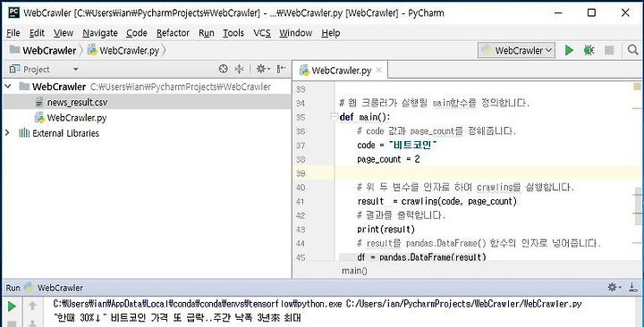This screenshot has height=327, width=644.
Task: Click the df = pandas.DataFrame(result) line
Action: coord(422,257)
